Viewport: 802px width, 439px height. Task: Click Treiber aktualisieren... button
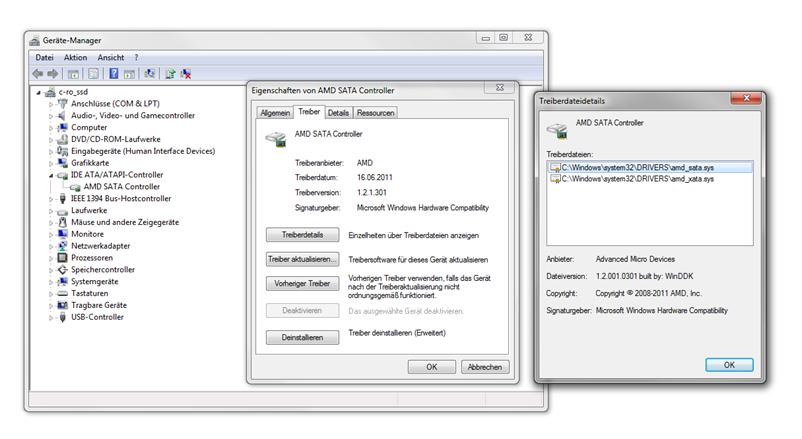click(x=302, y=259)
